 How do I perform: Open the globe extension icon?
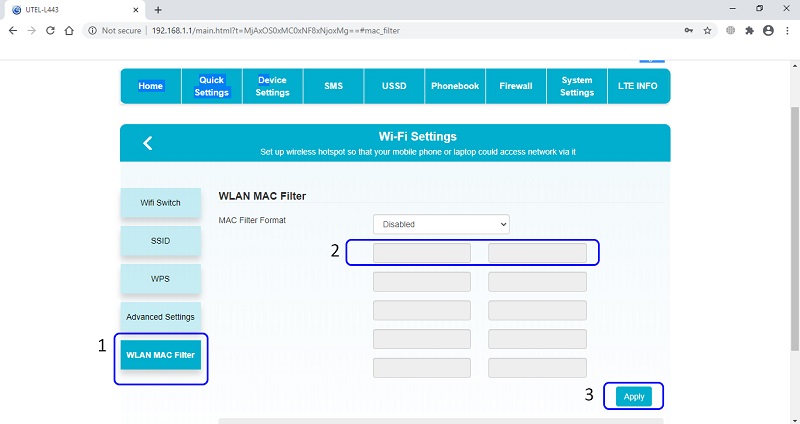[x=731, y=31]
